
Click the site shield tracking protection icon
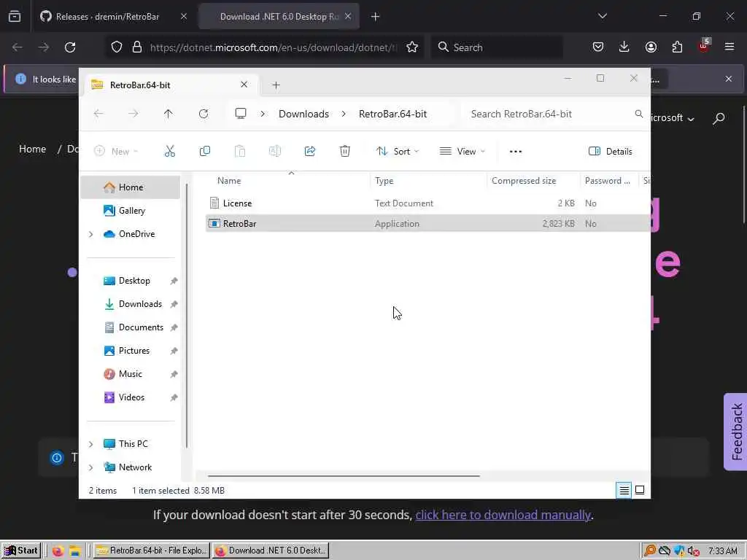tap(117, 47)
